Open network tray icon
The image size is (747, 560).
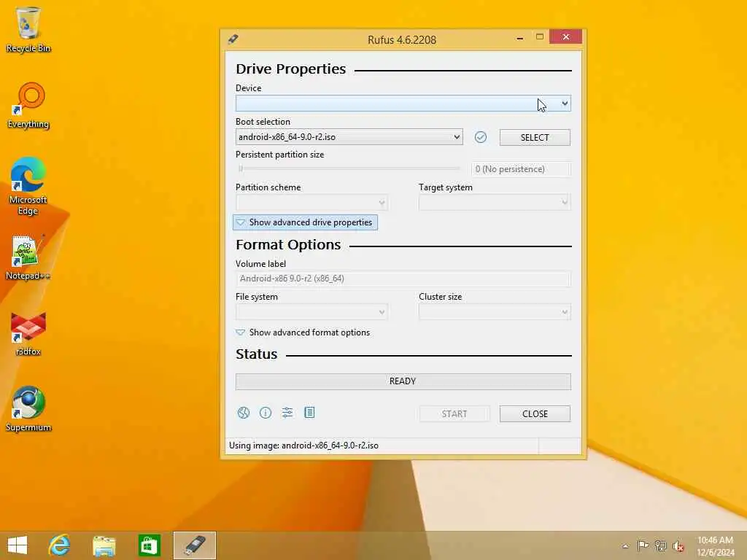click(661, 545)
